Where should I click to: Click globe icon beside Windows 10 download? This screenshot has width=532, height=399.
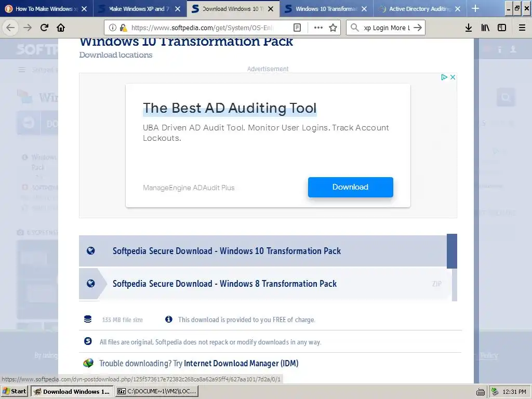(x=90, y=251)
